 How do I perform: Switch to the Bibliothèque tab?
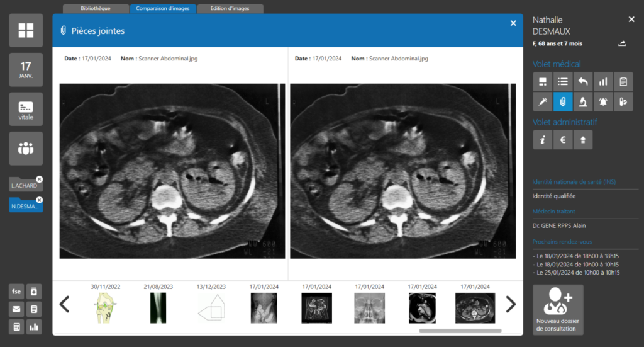pos(96,9)
